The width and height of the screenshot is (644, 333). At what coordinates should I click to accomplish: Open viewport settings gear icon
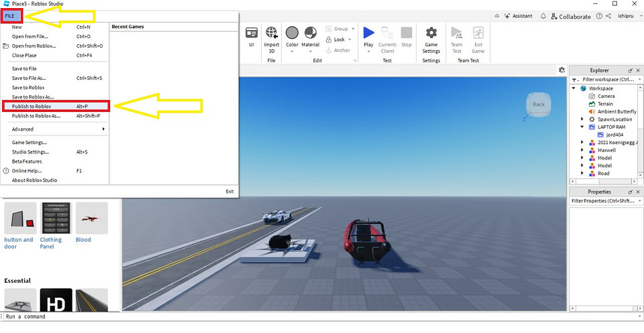coord(561,70)
